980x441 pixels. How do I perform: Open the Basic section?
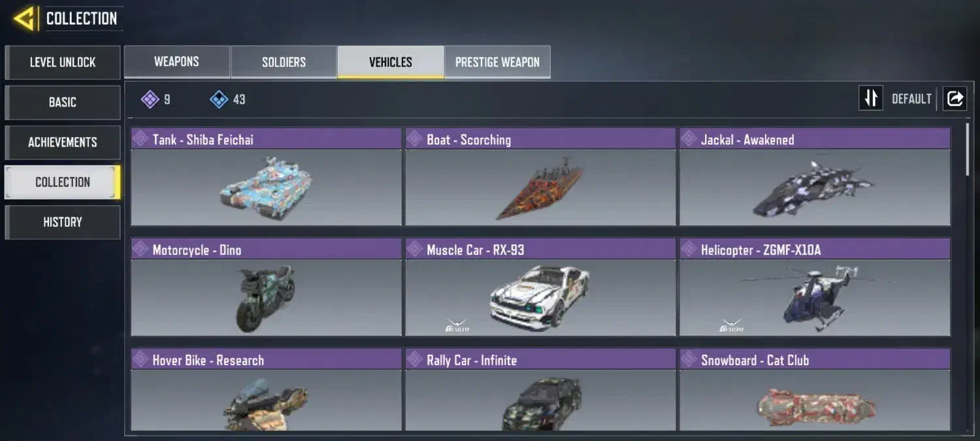(x=63, y=102)
